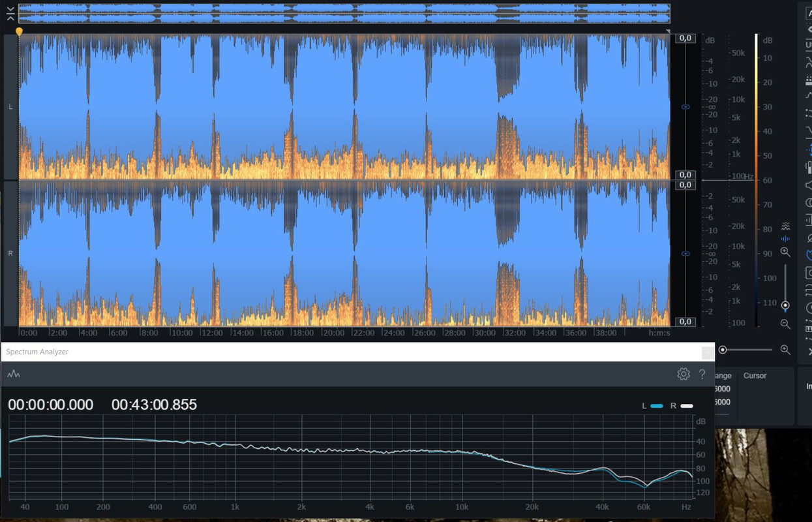This screenshot has width=812, height=522.
Task: Click the 30:00 mark on time ruler
Action: tap(485, 333)
